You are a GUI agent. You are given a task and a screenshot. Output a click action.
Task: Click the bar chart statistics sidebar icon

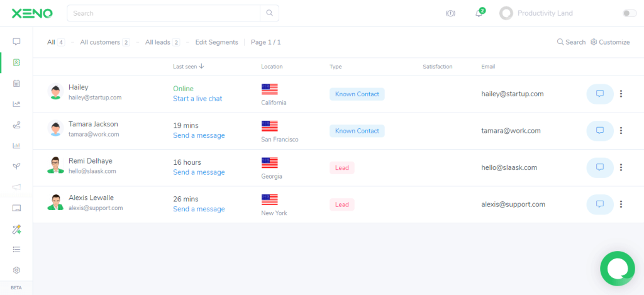pos(16,145)
